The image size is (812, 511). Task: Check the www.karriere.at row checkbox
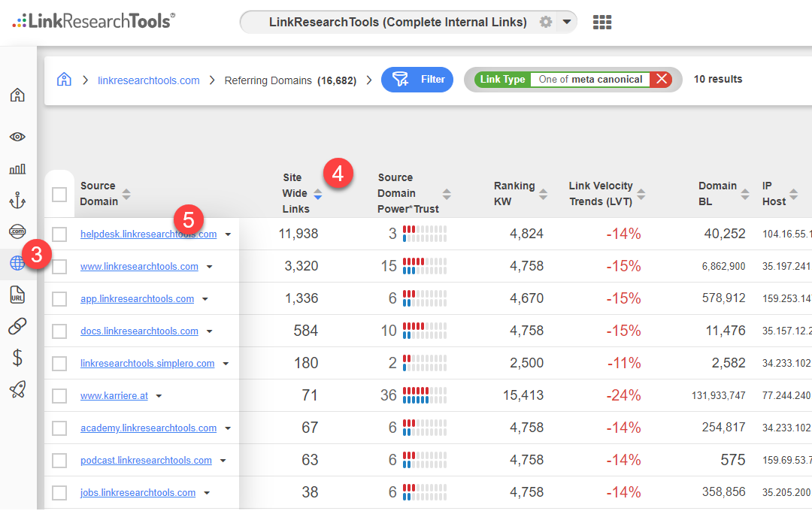(59, 396)
